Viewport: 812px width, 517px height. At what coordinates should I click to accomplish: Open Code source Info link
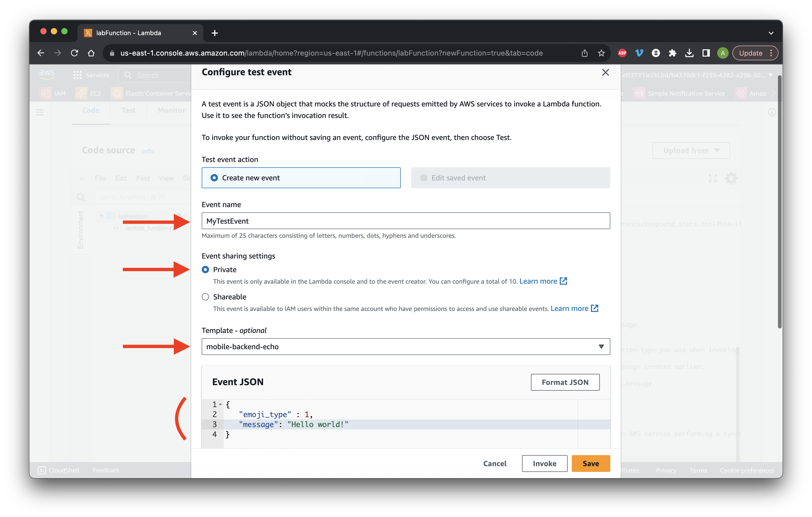(148, 151)
